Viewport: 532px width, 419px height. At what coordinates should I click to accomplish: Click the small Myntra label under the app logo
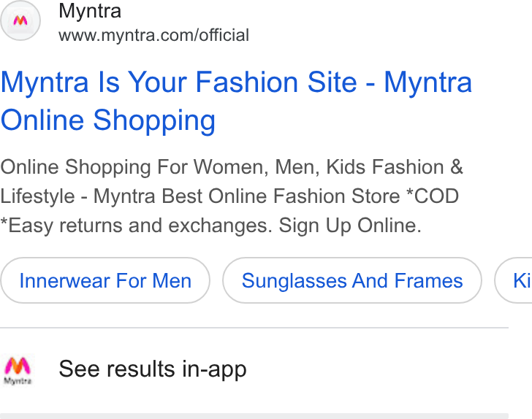coord(18,381)
